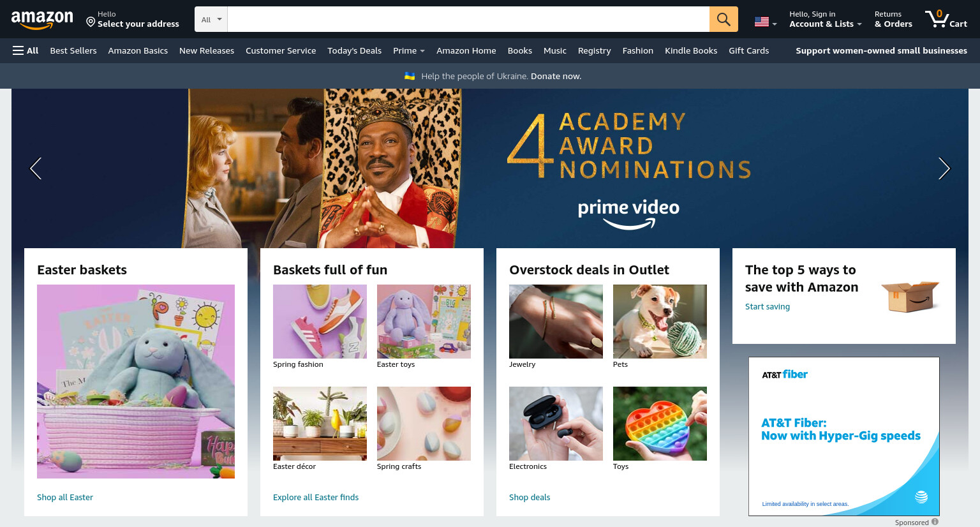Viewport: 980px width, 527px height.
Task: Click the Start saving link
Action: tap(768, 306)
